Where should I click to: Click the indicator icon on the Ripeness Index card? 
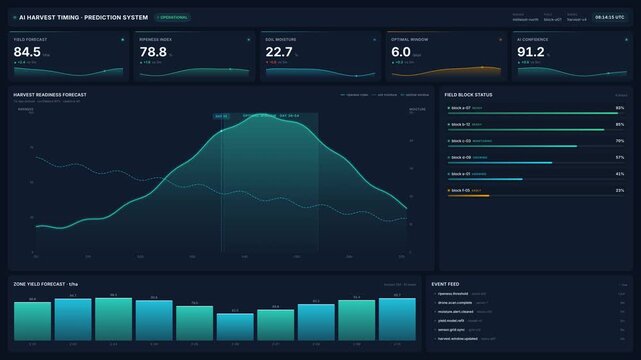[x=249, y=40]
